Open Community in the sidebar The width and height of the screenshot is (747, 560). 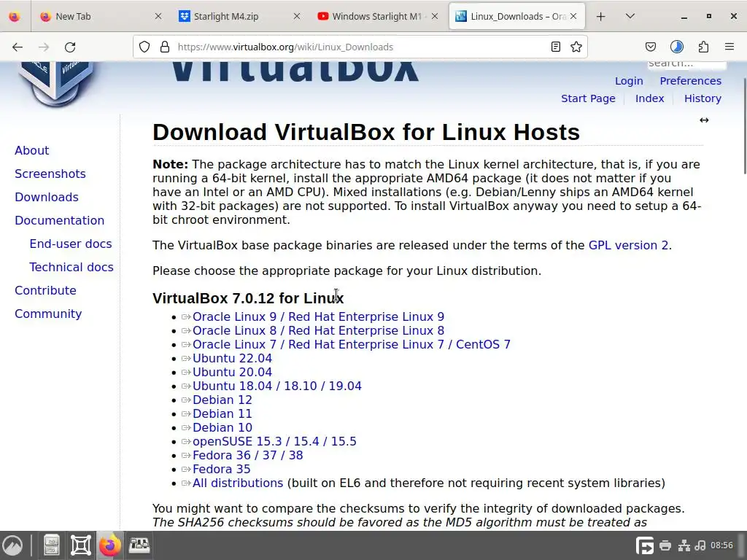point(48,314)
